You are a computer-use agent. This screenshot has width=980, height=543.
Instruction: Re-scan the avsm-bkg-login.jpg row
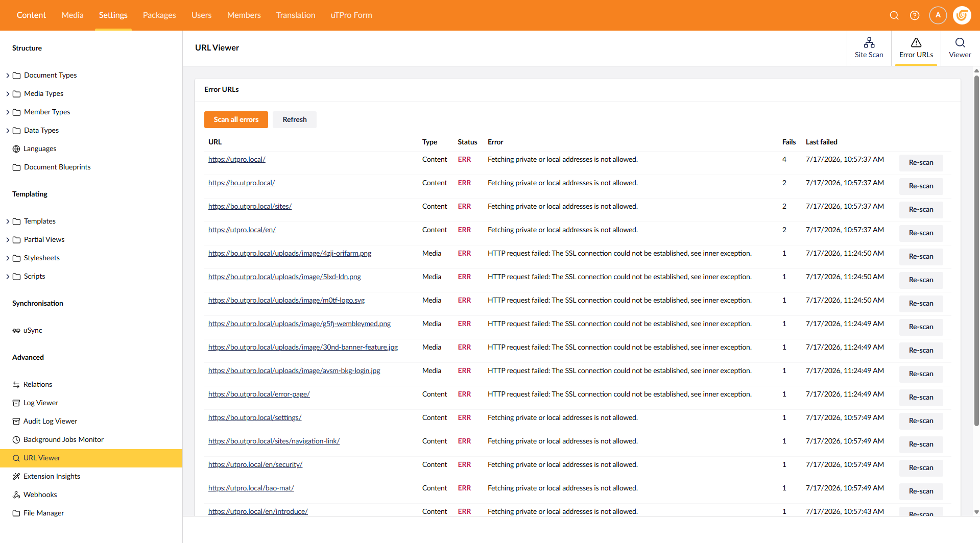point(921,374)
